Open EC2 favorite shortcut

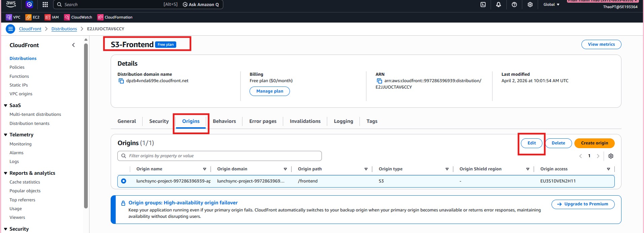pyautogui.click(x=32, y=17)
